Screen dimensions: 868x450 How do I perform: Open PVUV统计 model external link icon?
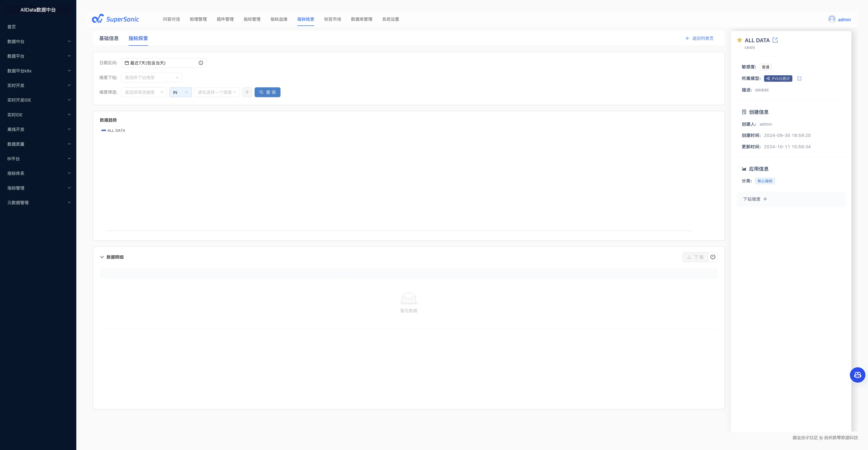coord(799,79)
